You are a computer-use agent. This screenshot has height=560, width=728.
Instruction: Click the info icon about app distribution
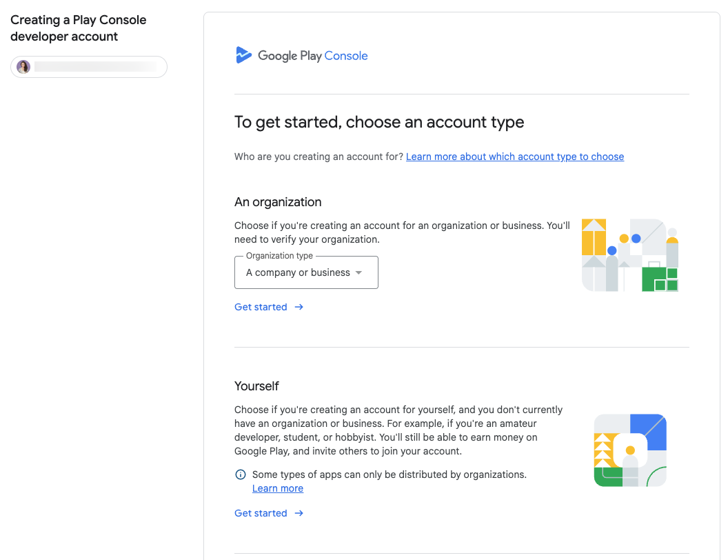pyautogui.click(x=240, y=474)
